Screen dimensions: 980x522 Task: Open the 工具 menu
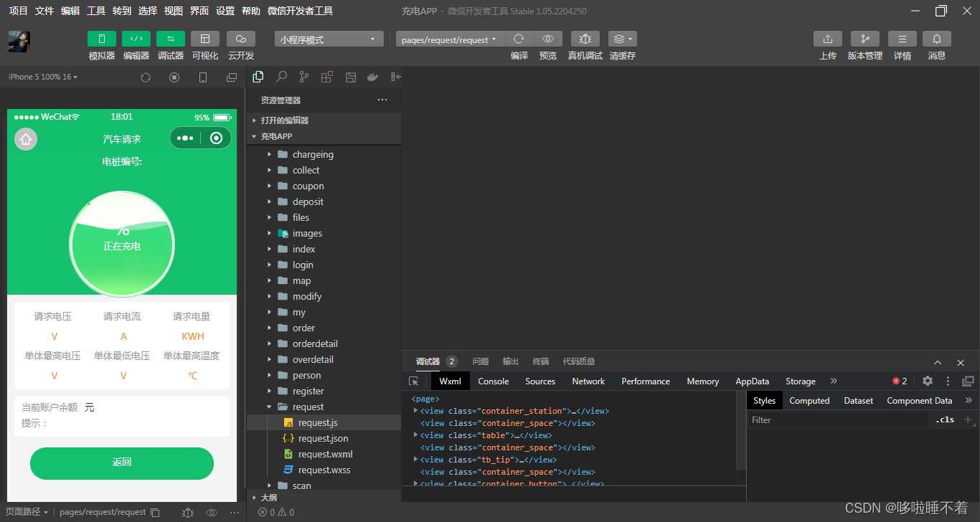coord(96,11)
